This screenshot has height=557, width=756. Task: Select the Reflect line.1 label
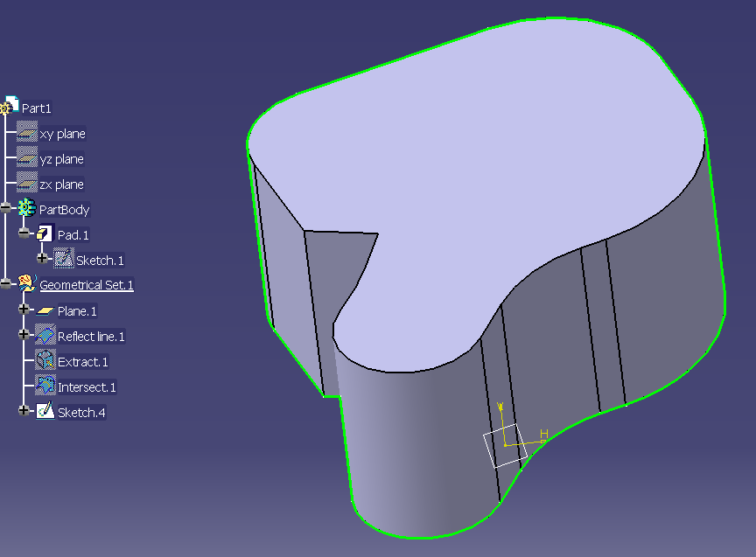click(x=91, y=337)
